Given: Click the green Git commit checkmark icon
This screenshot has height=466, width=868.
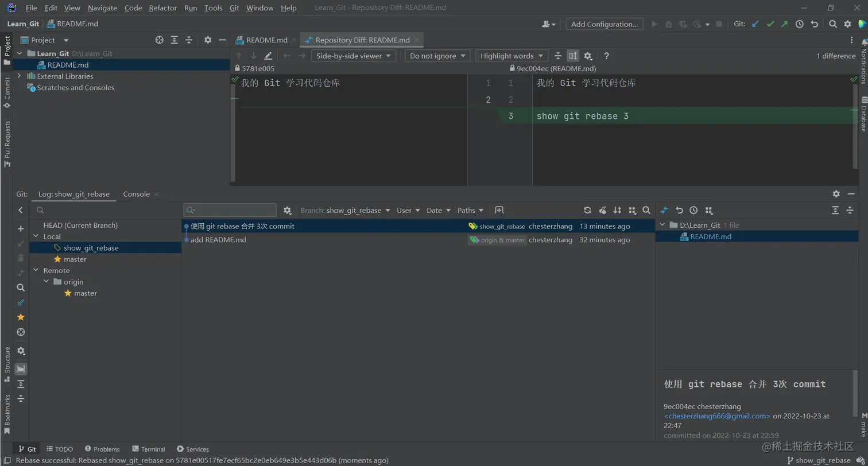Looking at the screenshot, I should coord(770,24).
